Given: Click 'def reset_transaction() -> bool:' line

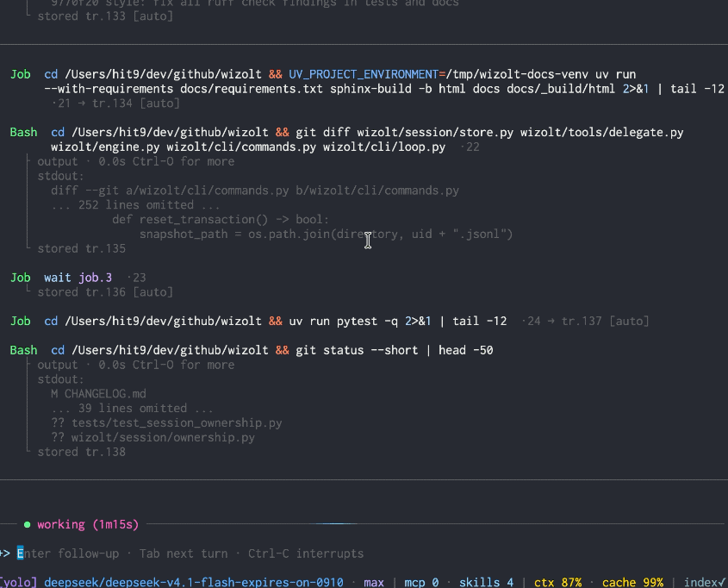Looking at the screenshot, I should (221, 220).
